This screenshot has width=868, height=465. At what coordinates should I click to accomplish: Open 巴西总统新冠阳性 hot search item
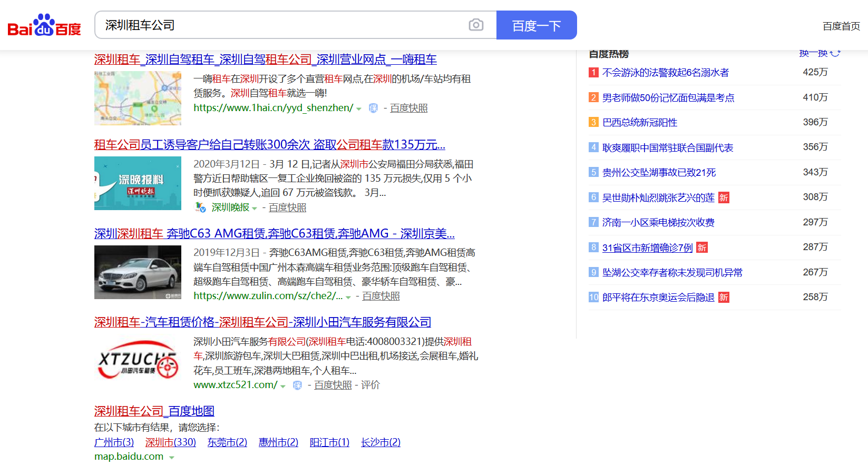tap(639, 123)
